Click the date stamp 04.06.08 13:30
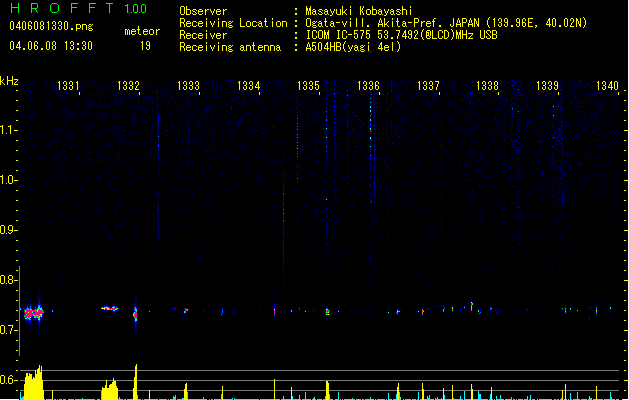Viewport: 629px width, 400px height. (x=51, y=46)
